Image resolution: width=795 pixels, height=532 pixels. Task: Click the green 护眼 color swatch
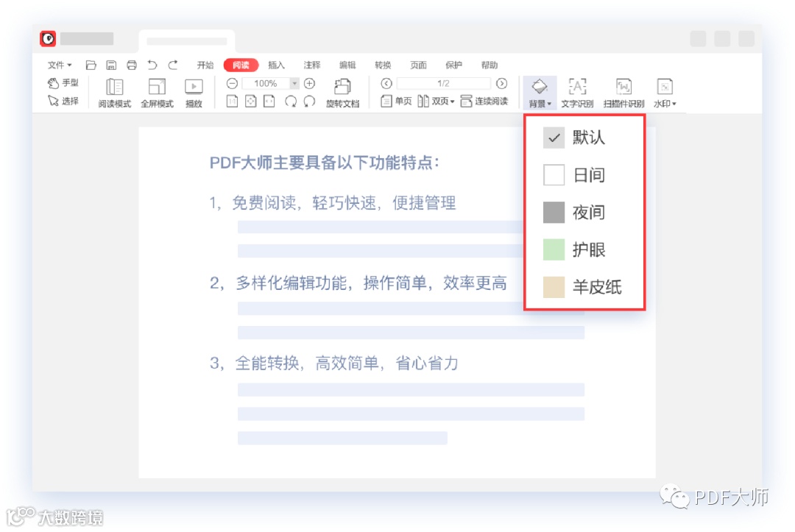554,249
